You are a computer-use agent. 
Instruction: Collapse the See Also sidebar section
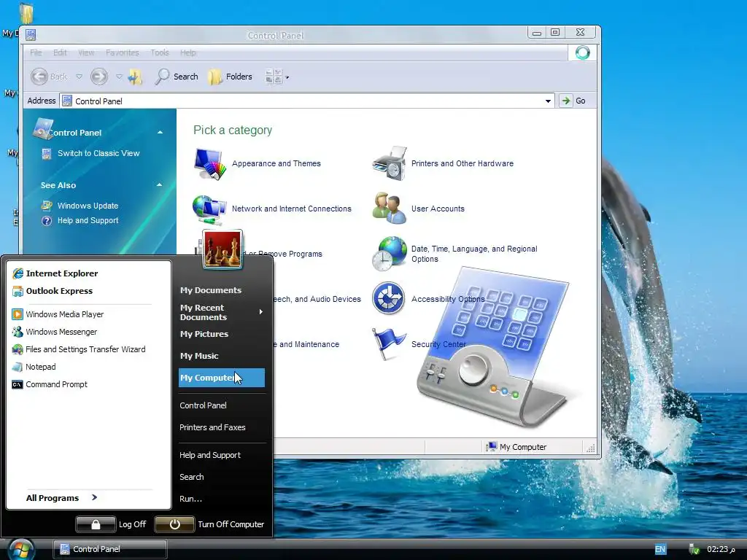tap(160, 184)
